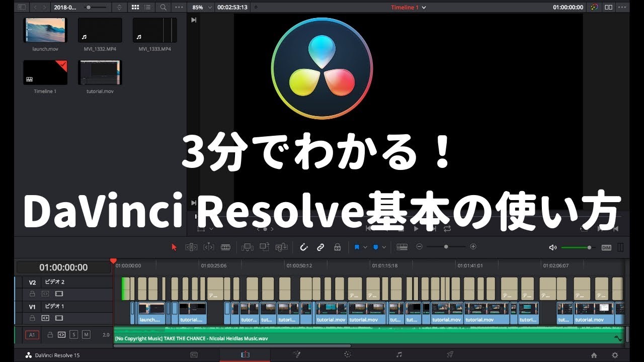The image size is (644, 362).
Task: Lock the V1 video track
Action: coord(32,318)
